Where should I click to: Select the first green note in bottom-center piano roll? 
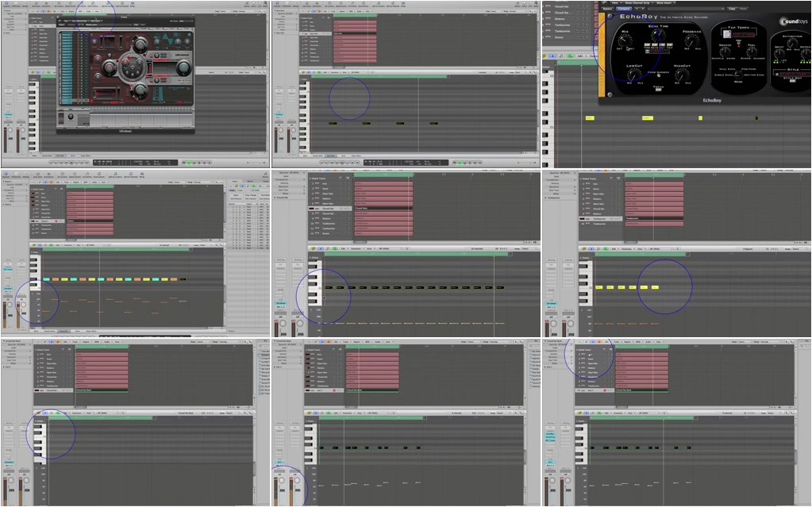click(321, 447)
